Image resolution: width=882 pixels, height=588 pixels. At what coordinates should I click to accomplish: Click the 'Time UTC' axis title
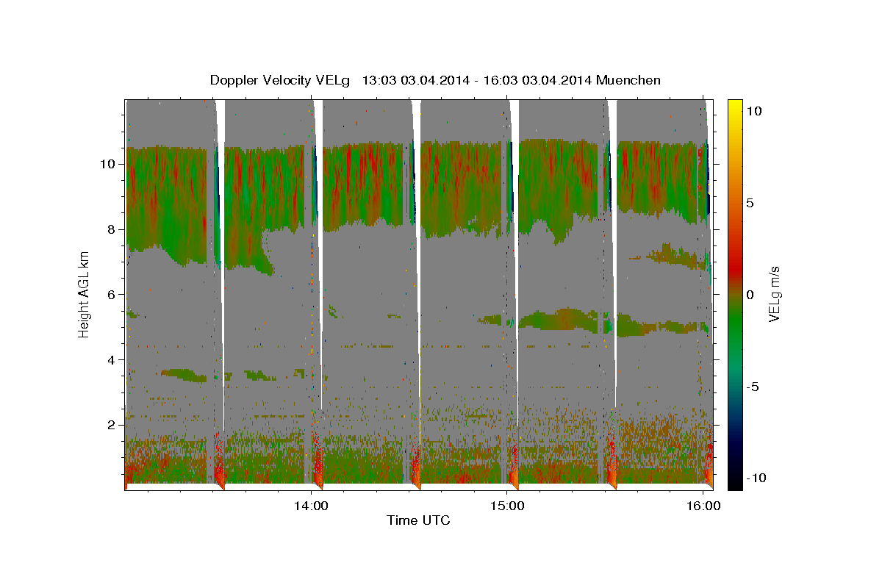coord(418,521)
